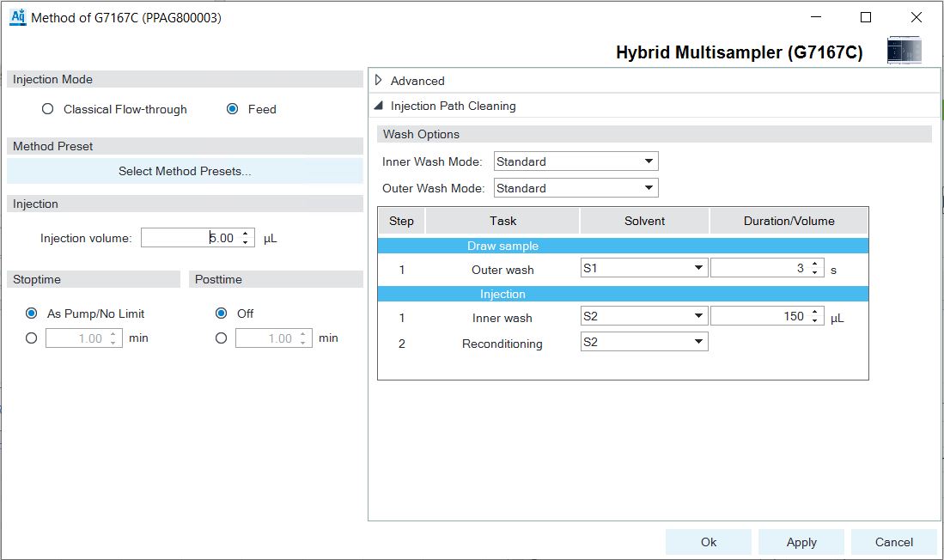The width and height of the screenshot is (944, 560).
Task: Click the Select Method Presets button
Action: [185, 171]
